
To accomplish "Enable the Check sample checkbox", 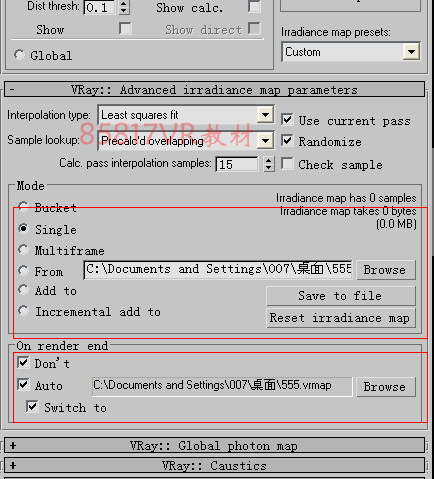I will tap(287, 164).
